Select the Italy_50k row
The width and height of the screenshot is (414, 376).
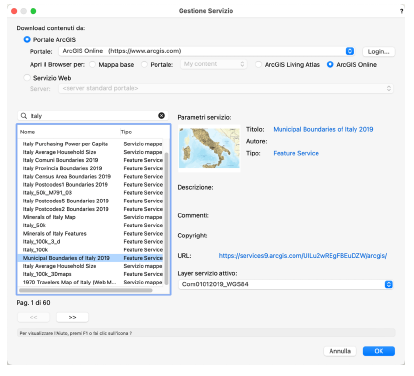[91, 225]
